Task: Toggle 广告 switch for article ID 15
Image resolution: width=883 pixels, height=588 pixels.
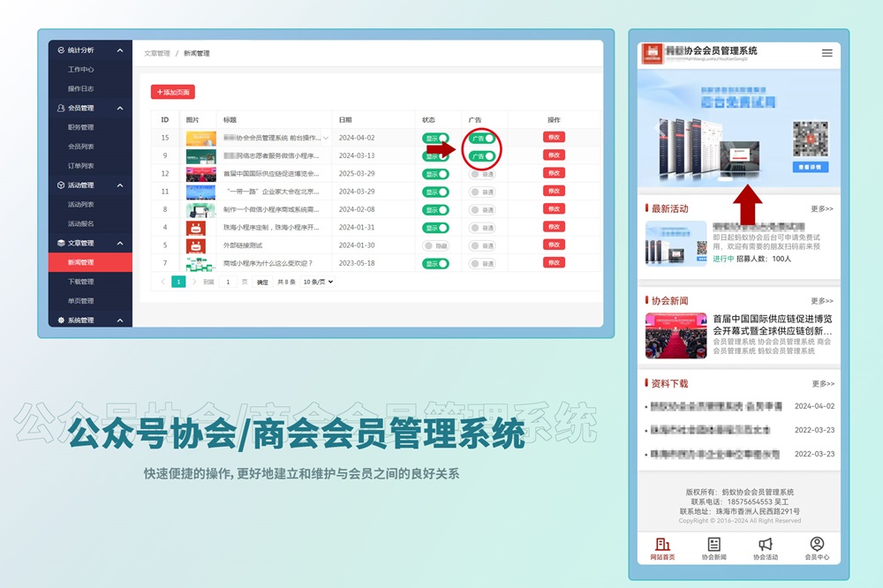Action: pos(482,138)
